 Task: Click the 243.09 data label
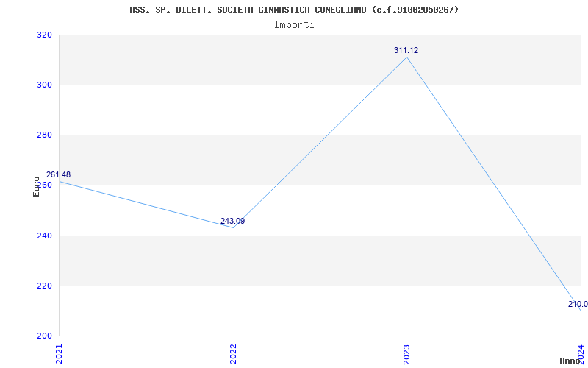[232, 222]
